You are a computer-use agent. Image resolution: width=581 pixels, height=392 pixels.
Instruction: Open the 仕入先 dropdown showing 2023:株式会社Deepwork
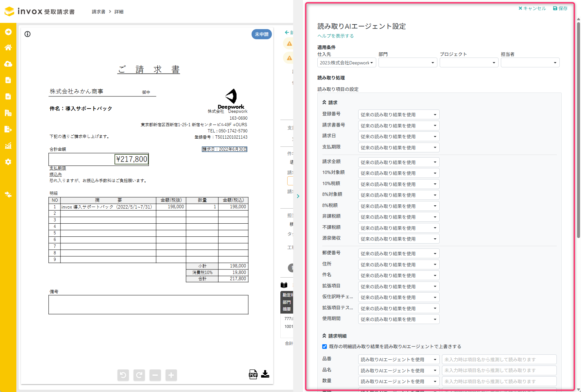(346, 62)
